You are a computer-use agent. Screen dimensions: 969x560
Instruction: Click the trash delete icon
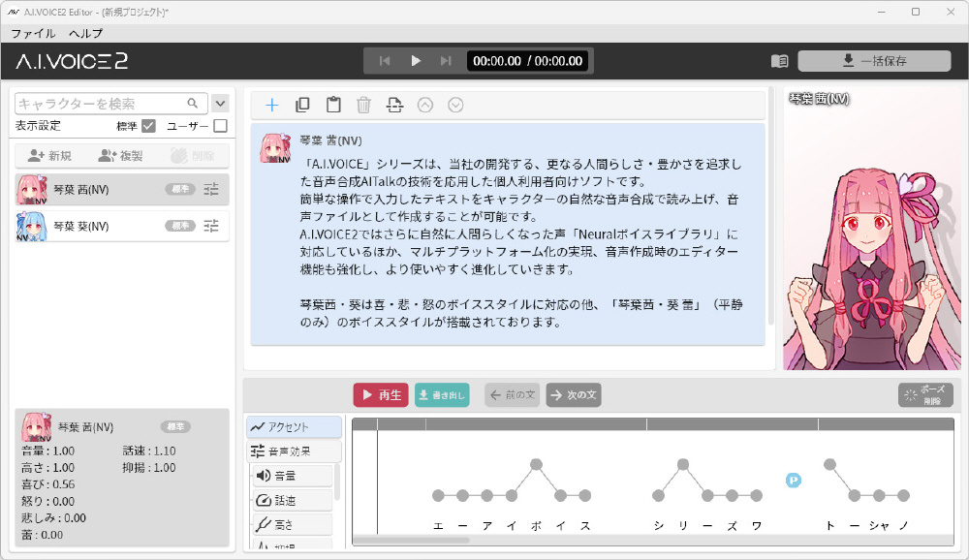tap(363, 105)
